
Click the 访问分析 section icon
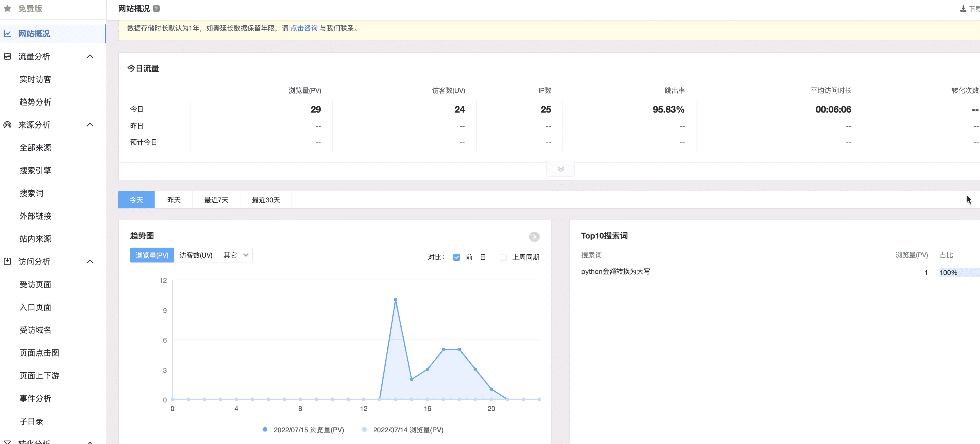click(x=7, y=262)
